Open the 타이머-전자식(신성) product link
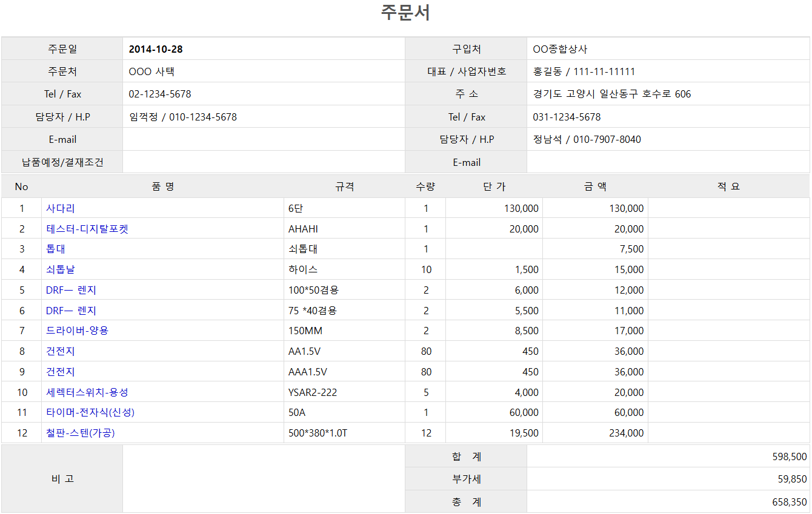Viewport: 812px width, 514px height. click(90, 412)
